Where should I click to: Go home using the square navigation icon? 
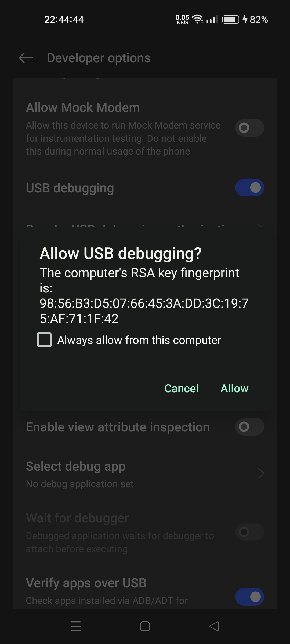(145, 626)
